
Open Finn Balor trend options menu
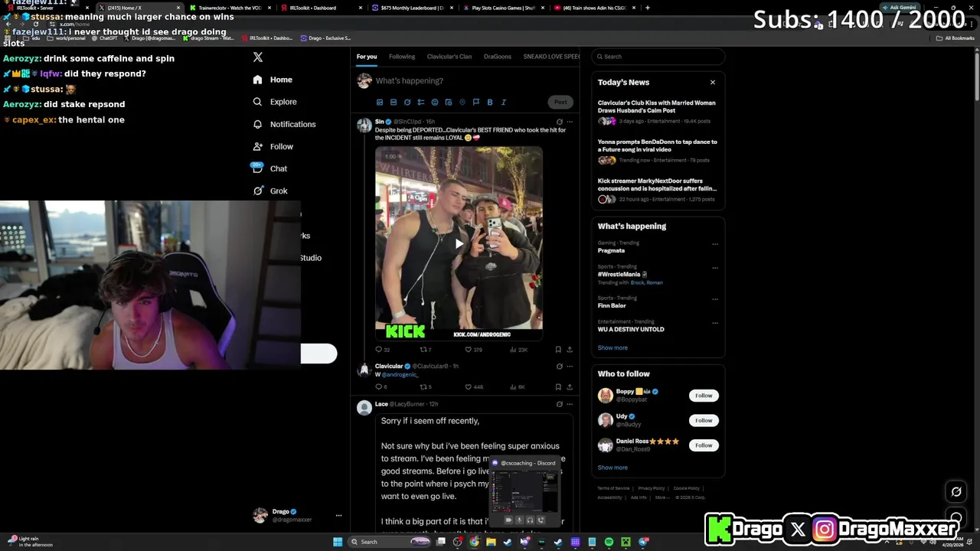coord(715,299)
